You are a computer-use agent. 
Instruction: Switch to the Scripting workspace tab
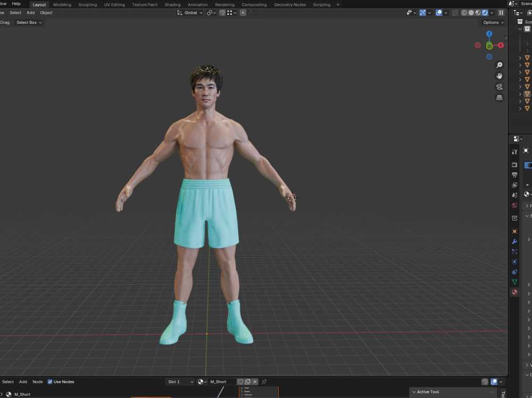(322, 5)
